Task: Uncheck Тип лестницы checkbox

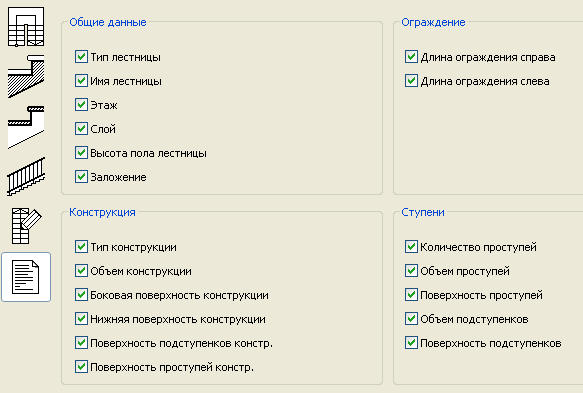Action: pyautogui.click(x=81, y=57)
